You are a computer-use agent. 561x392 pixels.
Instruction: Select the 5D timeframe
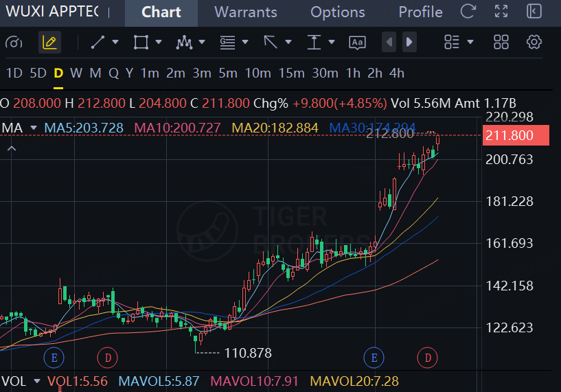38,73
